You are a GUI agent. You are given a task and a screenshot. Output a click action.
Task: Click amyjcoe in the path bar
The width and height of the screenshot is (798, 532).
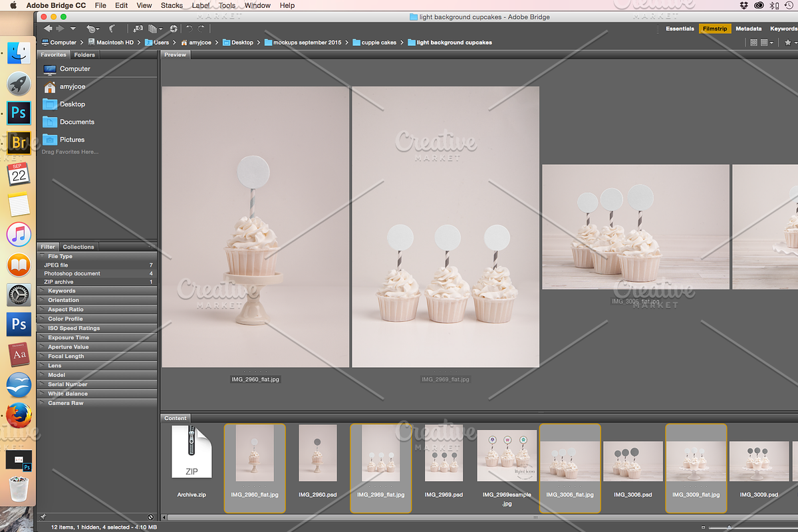tap(196, 43)
